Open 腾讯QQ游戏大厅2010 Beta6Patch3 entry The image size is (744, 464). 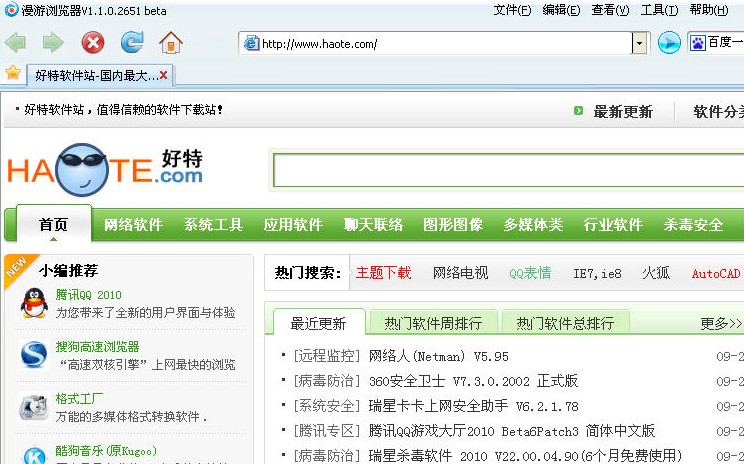(x=512, y=431)
